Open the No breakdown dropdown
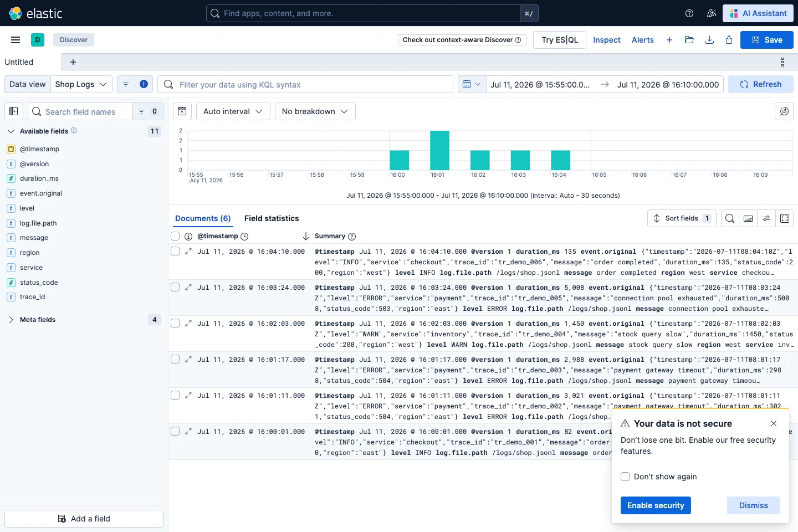 pos(315,111)
